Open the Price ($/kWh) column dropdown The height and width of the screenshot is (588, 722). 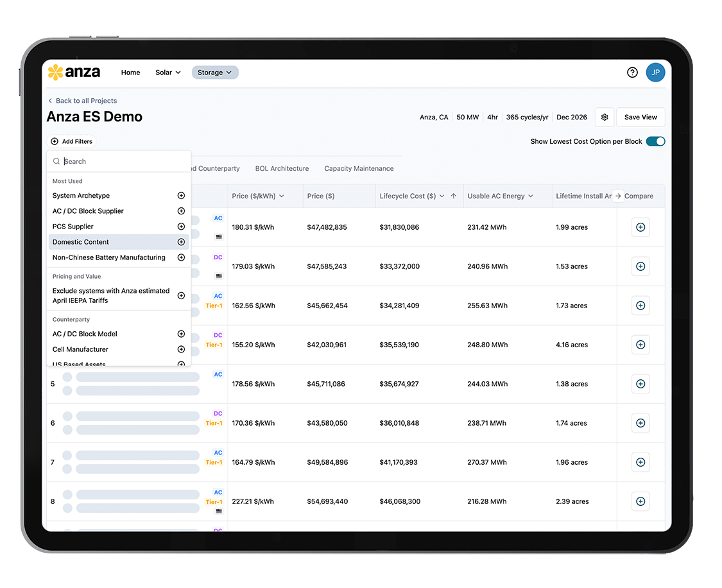coord(282,196)
